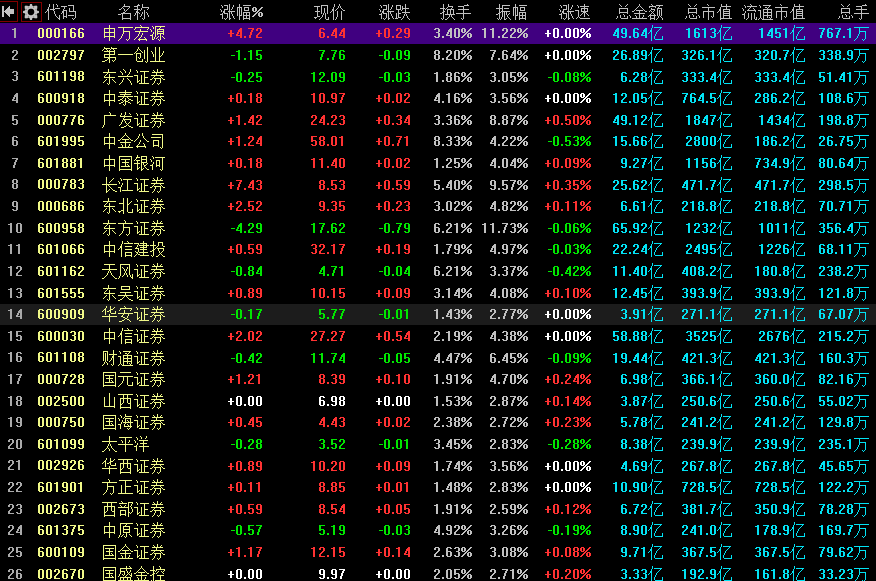Sort by 振幅 column header
The image size is (876, 581).
511,12
